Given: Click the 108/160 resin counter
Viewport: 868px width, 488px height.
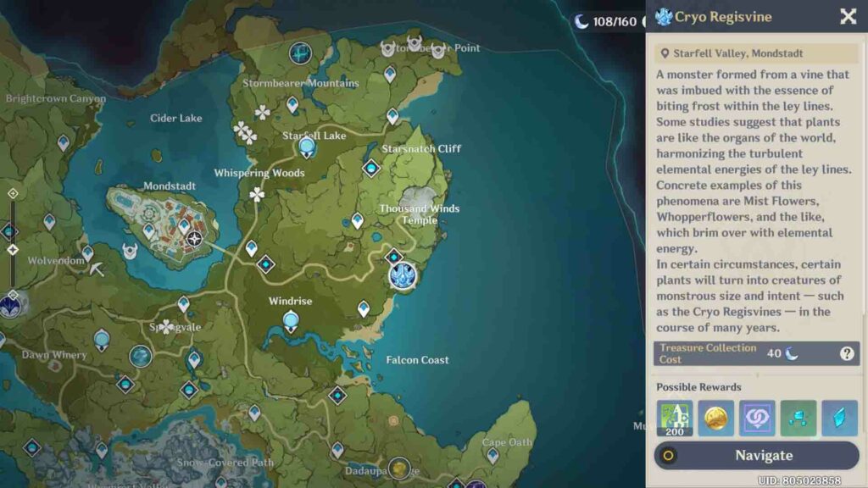Looking at the screenshot, I should (605, 21).
